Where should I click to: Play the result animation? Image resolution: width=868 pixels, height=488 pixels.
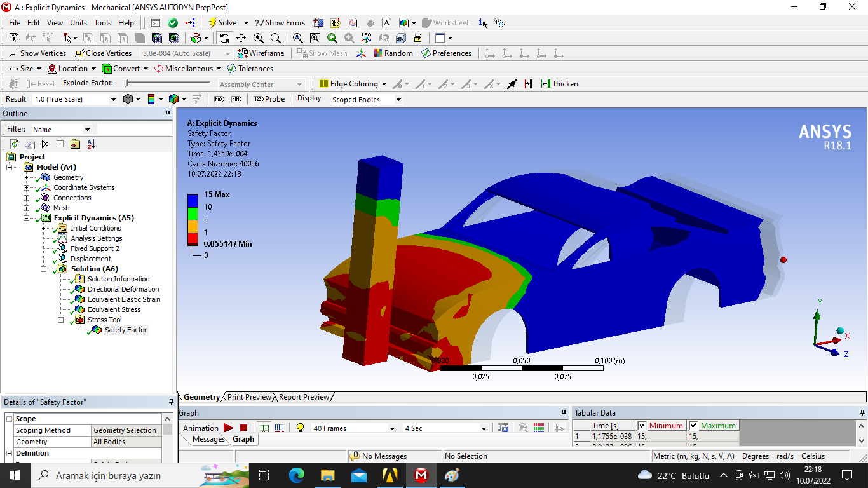[229, 428]
